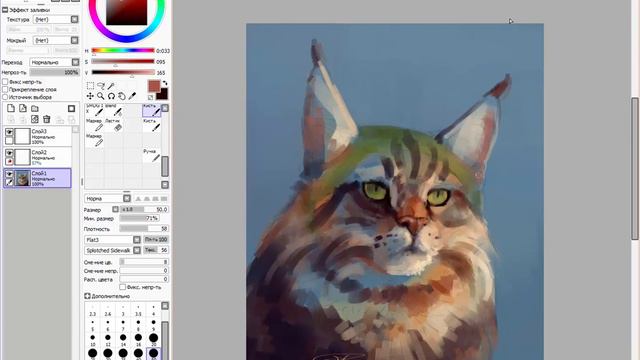Hide layer Слой3 with eye icon
Image resolution: width=640 pixels, height=360 pixels.
point(9,132)
